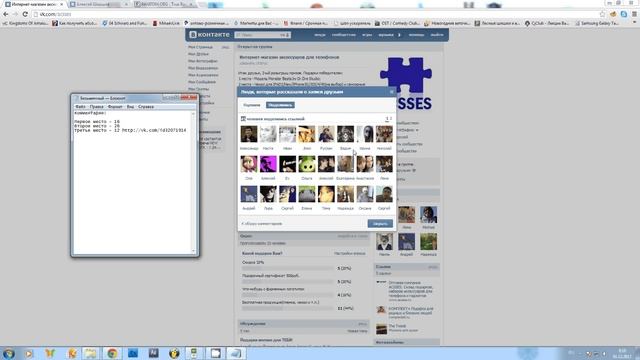Open the Samsung Galaxy bookmark in bookmarks bar

tap(597, 23)
